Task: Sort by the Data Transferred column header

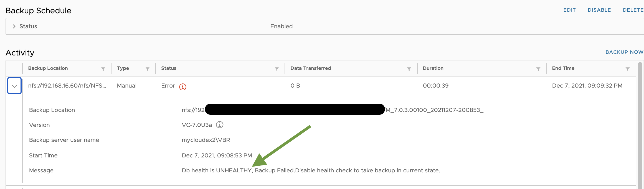Action: pyautogui.click(x=311, y=68)
